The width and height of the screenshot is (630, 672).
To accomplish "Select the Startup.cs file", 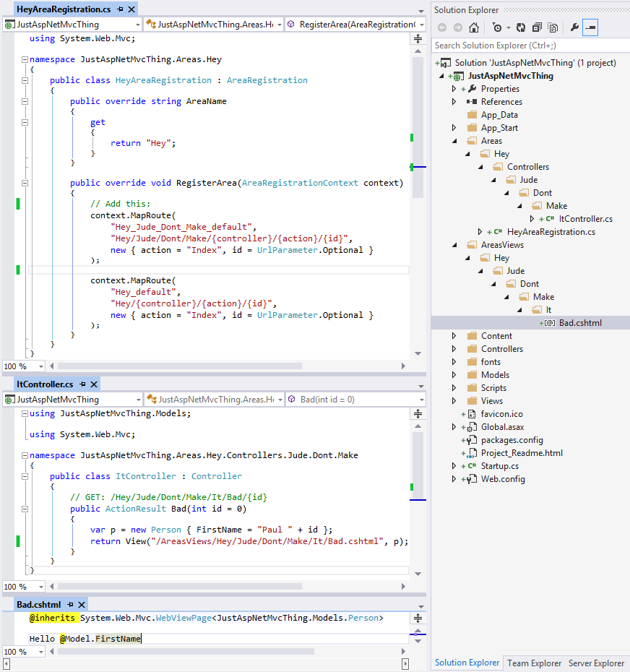I will click(500, 466).
